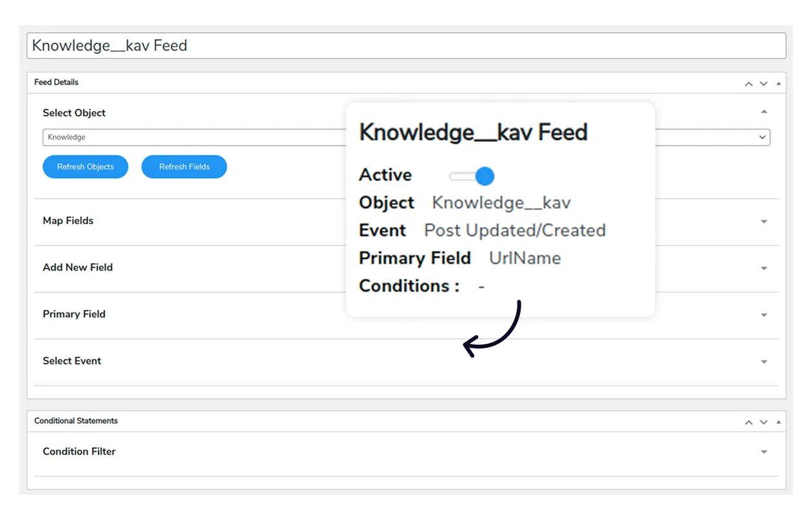The height and width of the screenshot is (518, 812).
Task: Expand the Add New Field section
Action: tap(764, 268)
